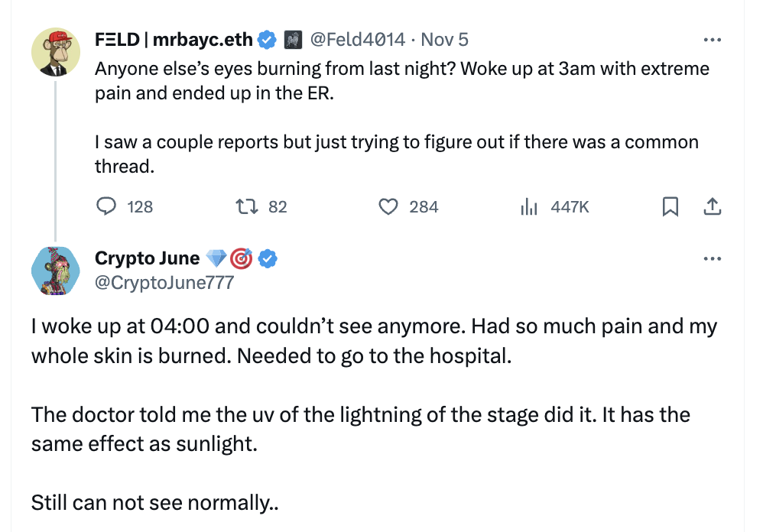Open more options menu on FELD's tweet

click(x=712, y=40)
